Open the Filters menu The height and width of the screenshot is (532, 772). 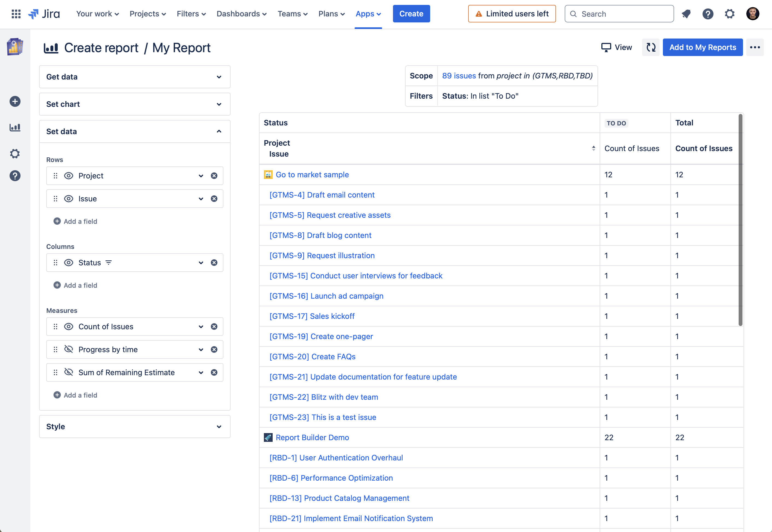click(191, 14)
